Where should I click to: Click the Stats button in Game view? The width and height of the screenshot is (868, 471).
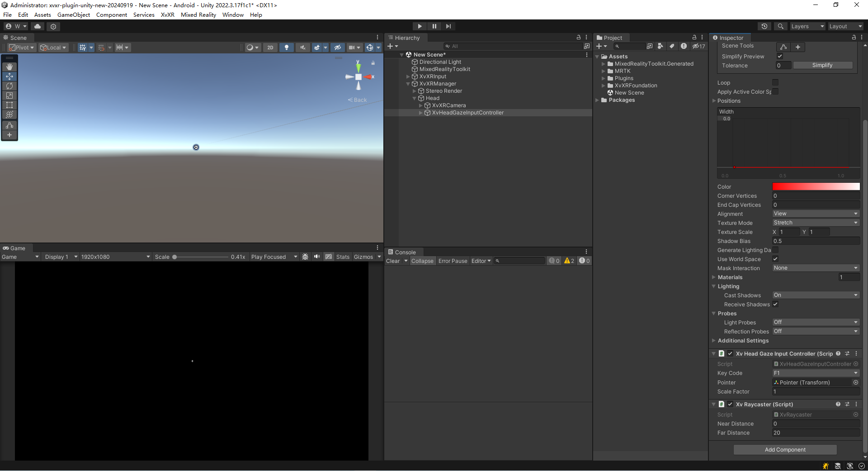[343, 257]
